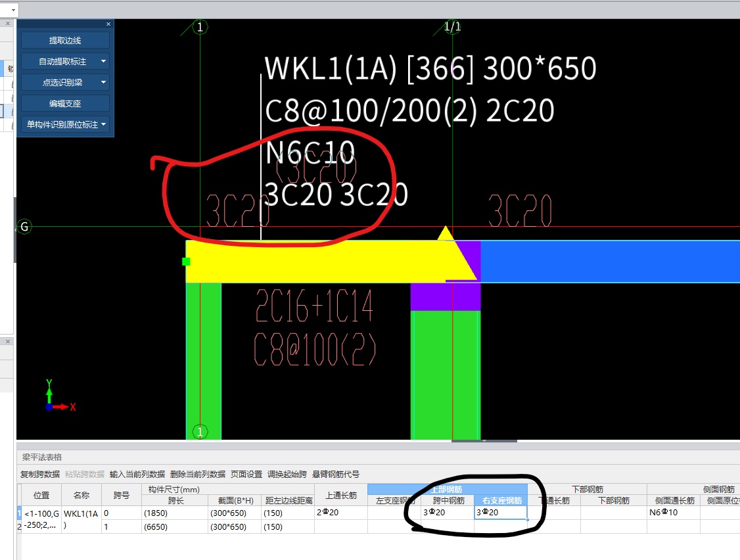Select the 距左边线距离 column header
Viewport: 740px width, 560px height.
point(288,500)
